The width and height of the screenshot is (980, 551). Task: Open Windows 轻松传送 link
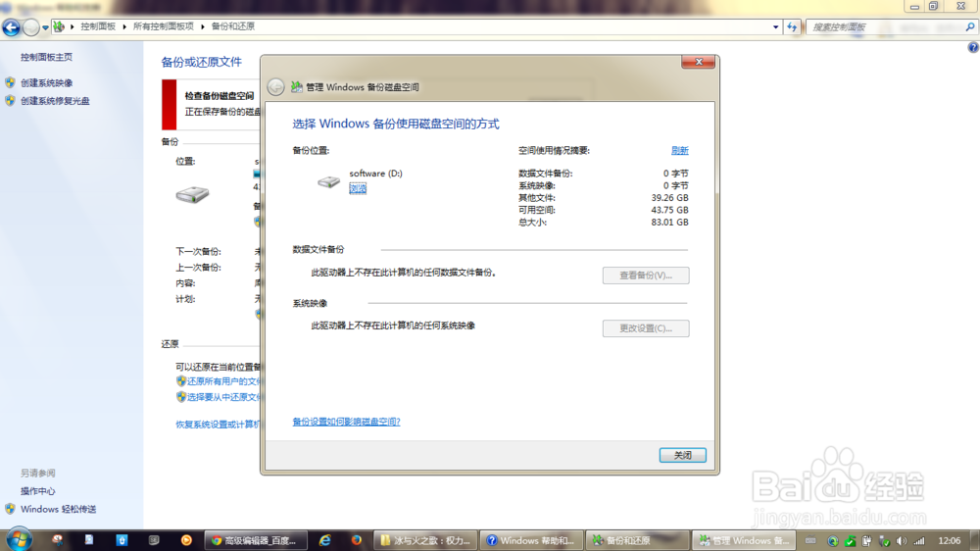click(58, 509)
